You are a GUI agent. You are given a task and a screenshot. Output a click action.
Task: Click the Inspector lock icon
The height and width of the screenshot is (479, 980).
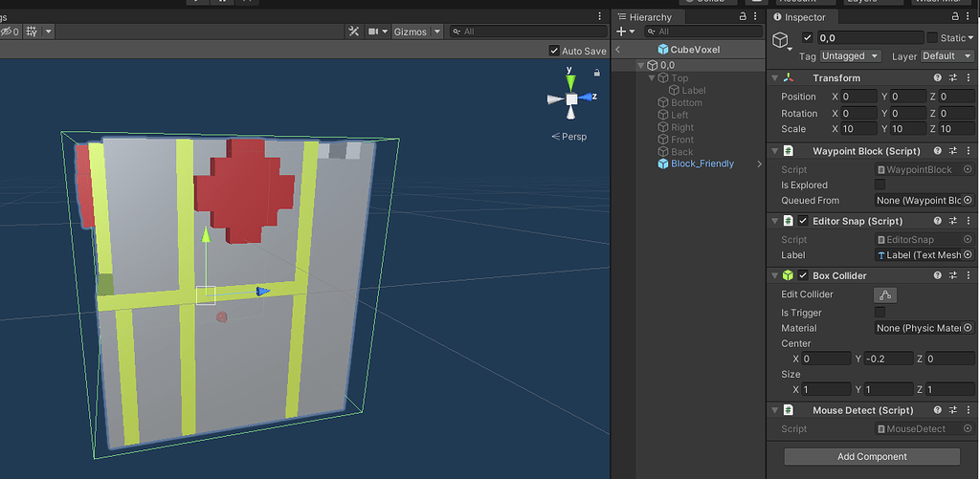[954, 17]
